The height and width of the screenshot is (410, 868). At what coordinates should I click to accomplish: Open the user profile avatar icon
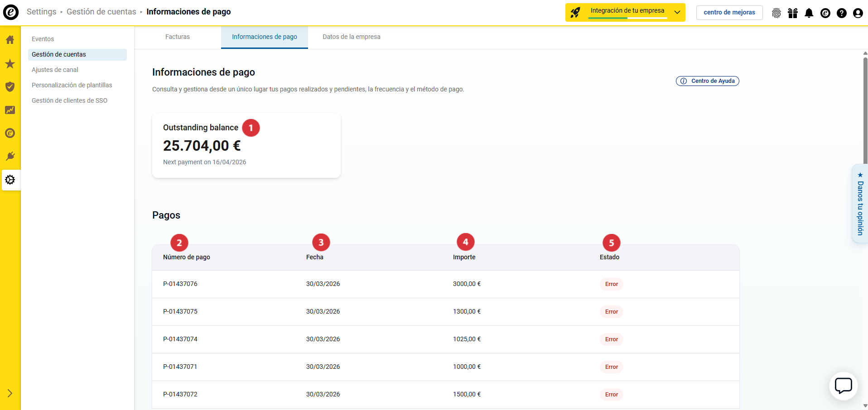click(858, 13)
